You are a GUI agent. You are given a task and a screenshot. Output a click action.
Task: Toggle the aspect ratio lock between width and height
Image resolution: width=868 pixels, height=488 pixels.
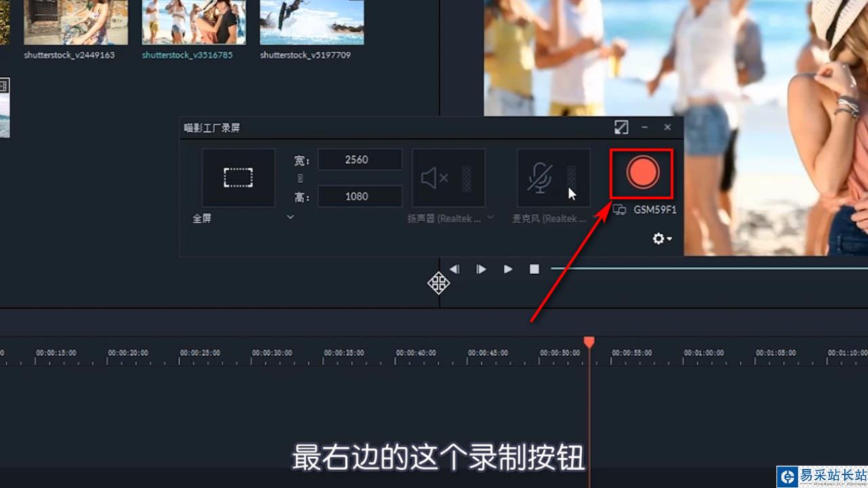(x=300, y=178)
